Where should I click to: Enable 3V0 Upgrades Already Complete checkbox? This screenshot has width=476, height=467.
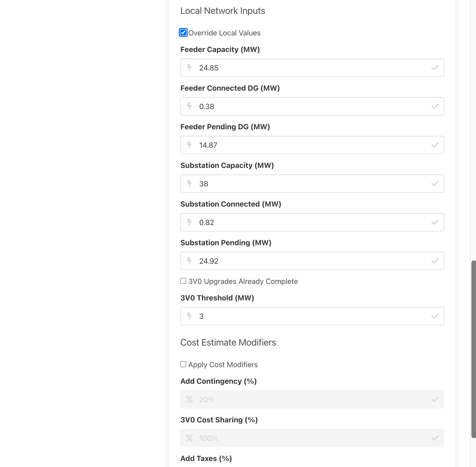[183, 281]
